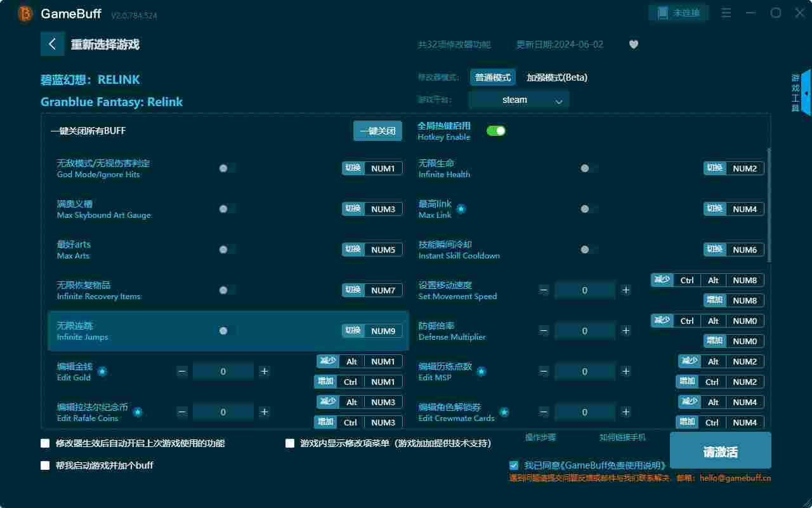Select 加强模式(Beta) enhanced mode tab
Image resolution: width=812 pixels, height=508 pixels.
pos(557,77)
